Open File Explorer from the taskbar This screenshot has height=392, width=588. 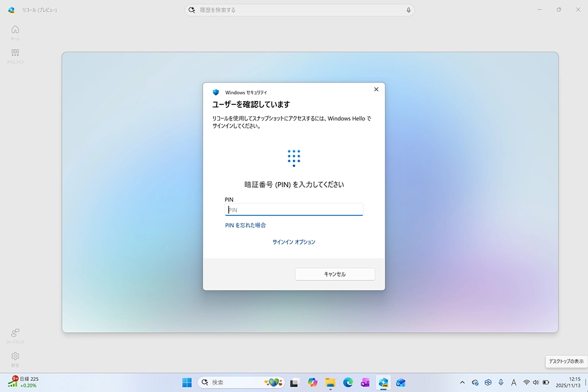330,382
